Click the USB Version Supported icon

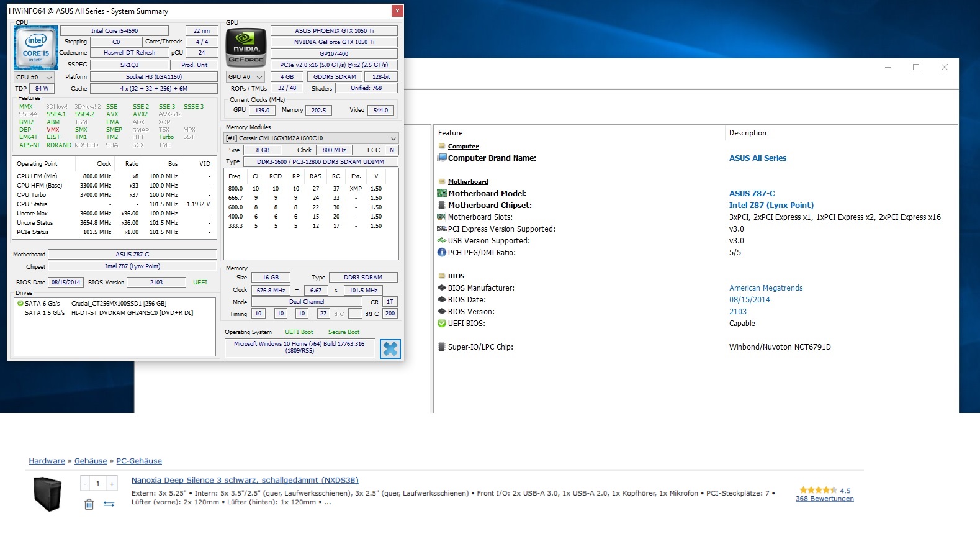(x=442, y=240)
